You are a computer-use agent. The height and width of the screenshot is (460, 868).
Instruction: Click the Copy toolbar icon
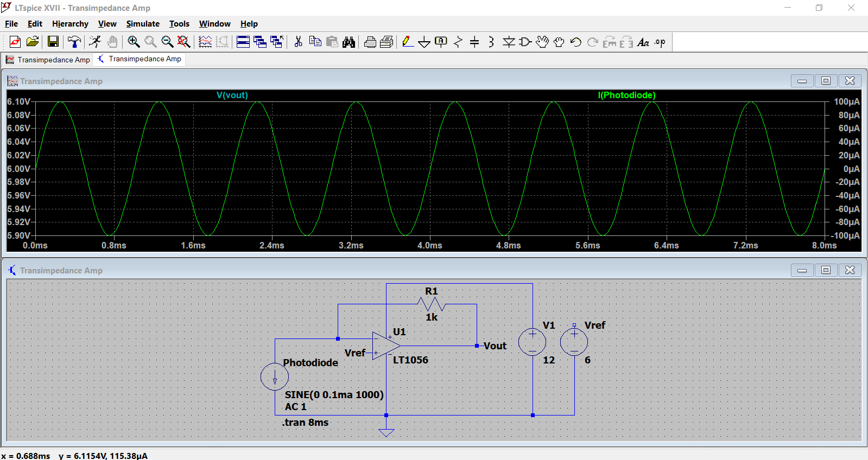click(x=315, y=42)
